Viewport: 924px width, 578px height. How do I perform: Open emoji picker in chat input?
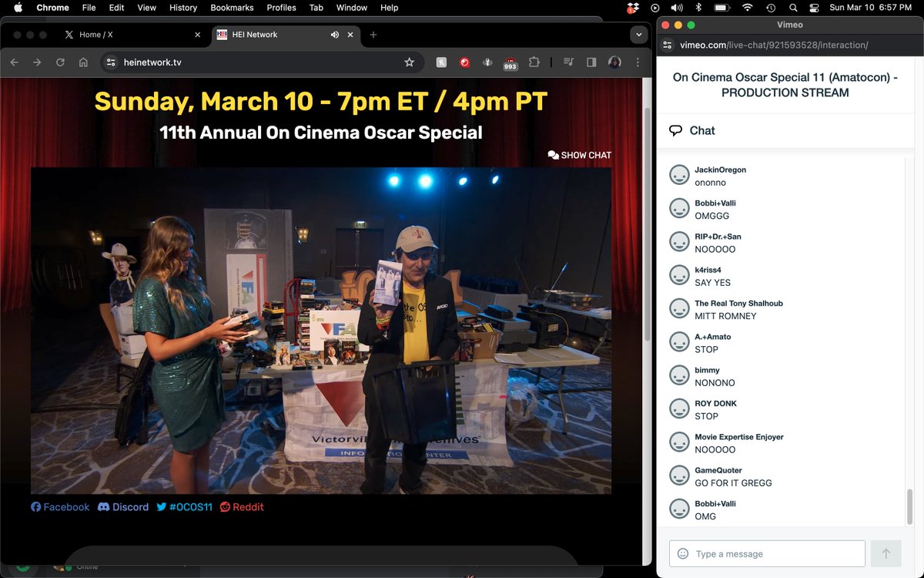coord(682,553)
